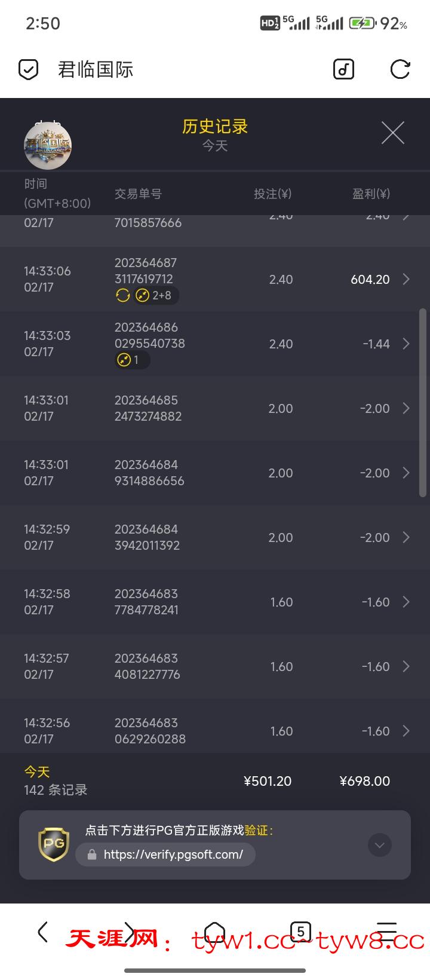Screen dimensions: 430x980
Task: Open the https://verify.pgsoft.com/ link
Action: pos(173,855)
